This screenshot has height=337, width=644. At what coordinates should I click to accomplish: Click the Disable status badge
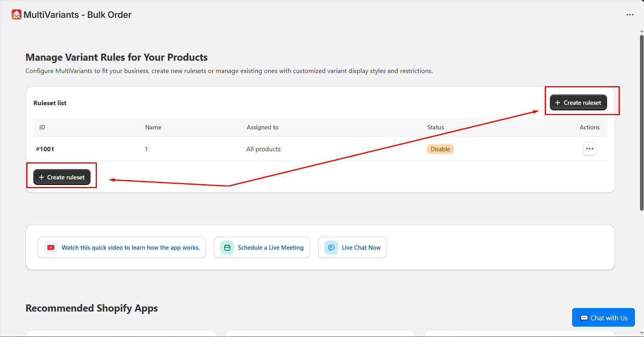pyautogui.click(x=440, y=149)
